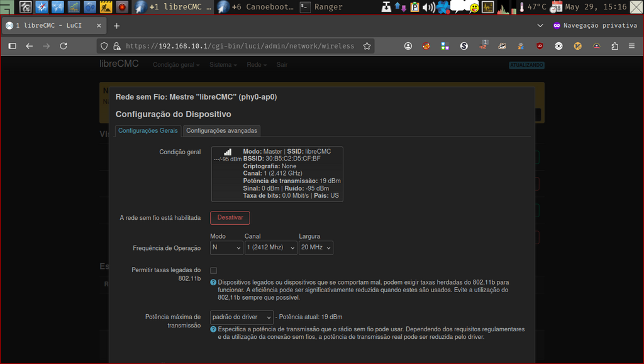The width and height of the screenshot is (644, 364).
Task: Click the uBlock Origin shield icon
Action: [x=540, y=46]
